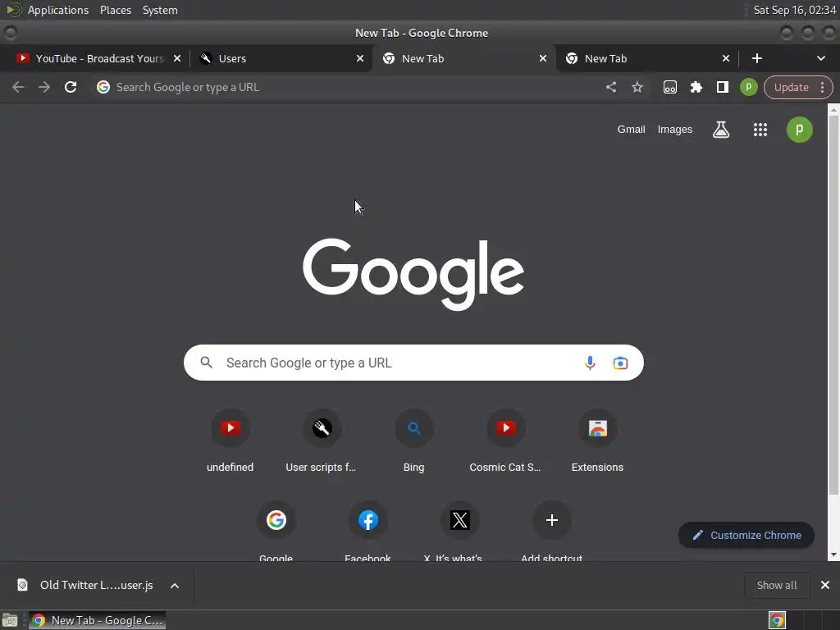Screen dimensions: 840x630
Task: Open the Applications menu
Action: click(58, 10)
